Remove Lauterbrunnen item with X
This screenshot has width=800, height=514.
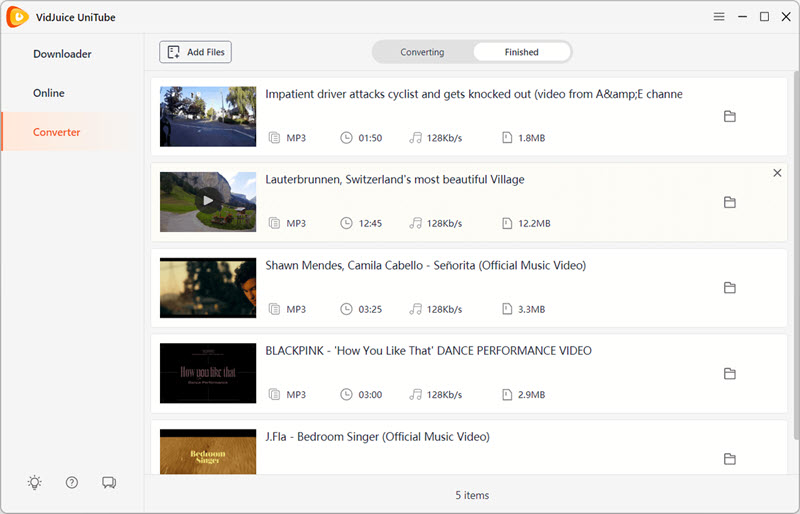tap(777, 173)
